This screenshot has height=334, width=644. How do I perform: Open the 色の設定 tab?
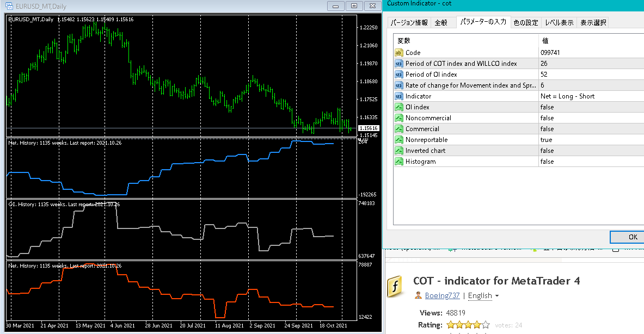pyautogui.click(x=526, y=22)
